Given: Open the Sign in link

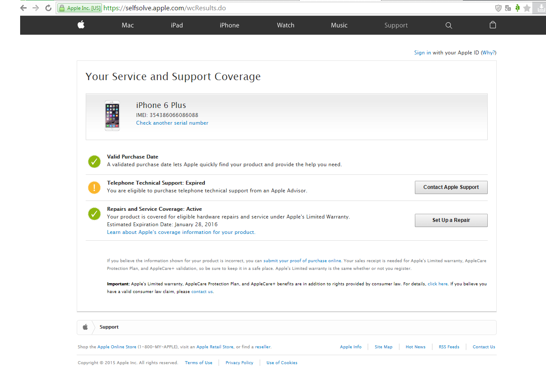Looking at the screenshot, I should (422, 53).
